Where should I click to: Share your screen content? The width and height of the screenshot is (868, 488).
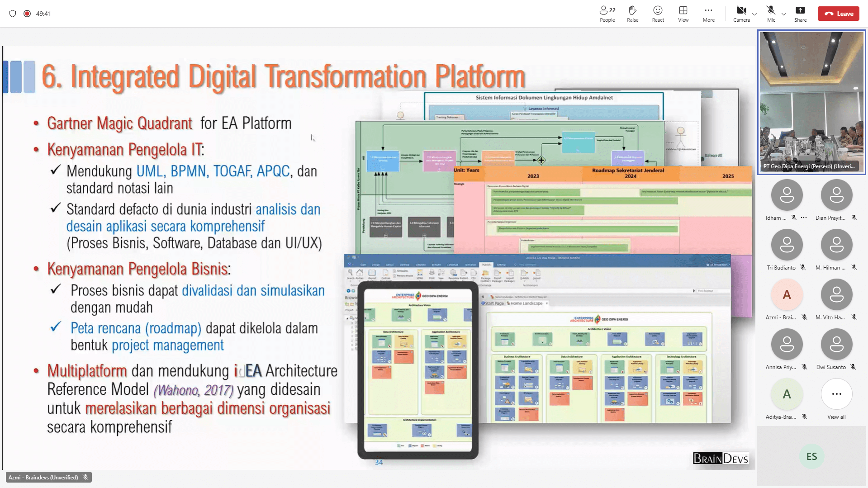point(800,14)
